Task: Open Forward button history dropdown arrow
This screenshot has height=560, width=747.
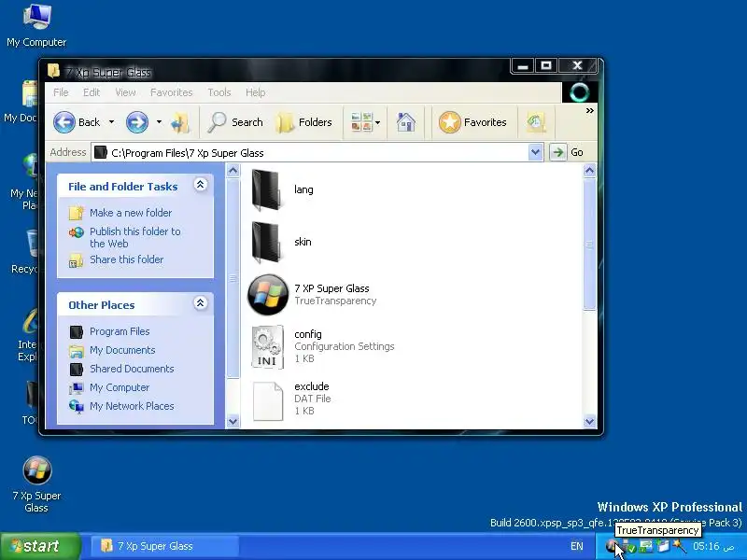Action: click(159, 122)
